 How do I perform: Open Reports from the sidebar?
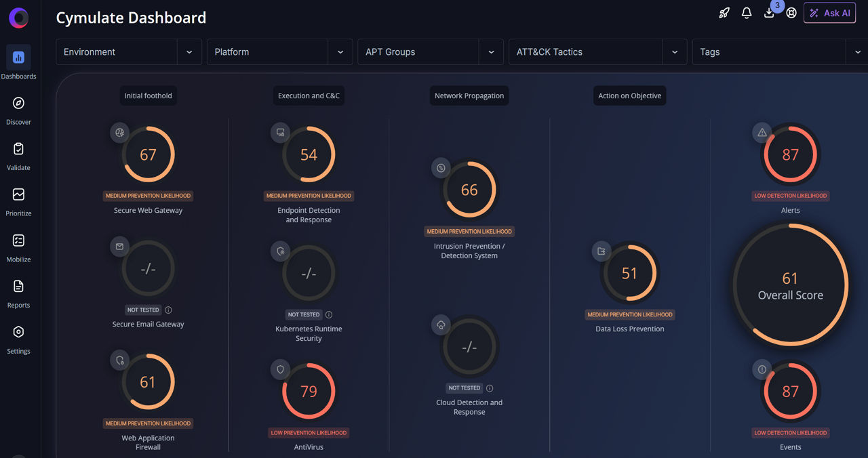[18, 293]
